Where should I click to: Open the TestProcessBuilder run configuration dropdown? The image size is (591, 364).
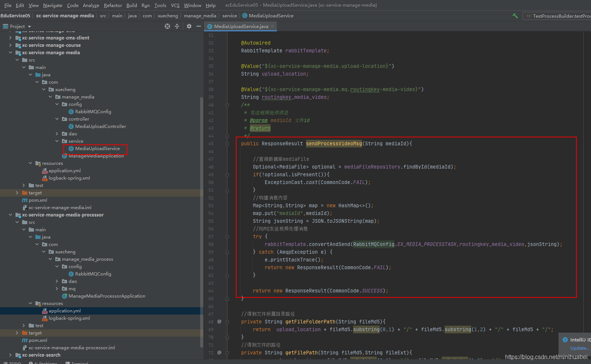(557, 16)
